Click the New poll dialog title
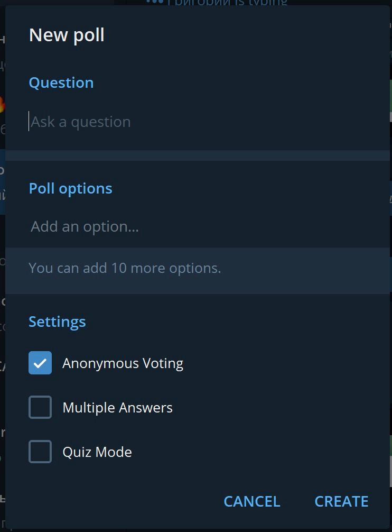Image resolution: width=392 pixels, height=532 pixels. point(67,35)
